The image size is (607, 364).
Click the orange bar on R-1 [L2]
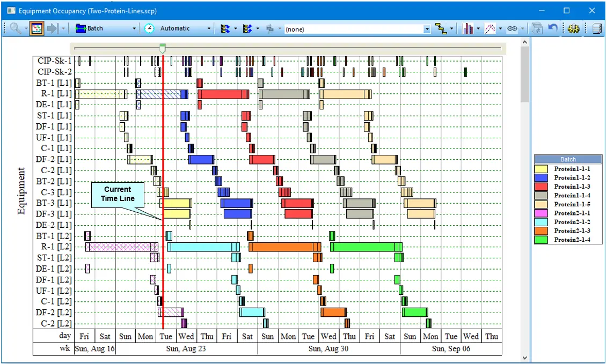pos(285,247)
